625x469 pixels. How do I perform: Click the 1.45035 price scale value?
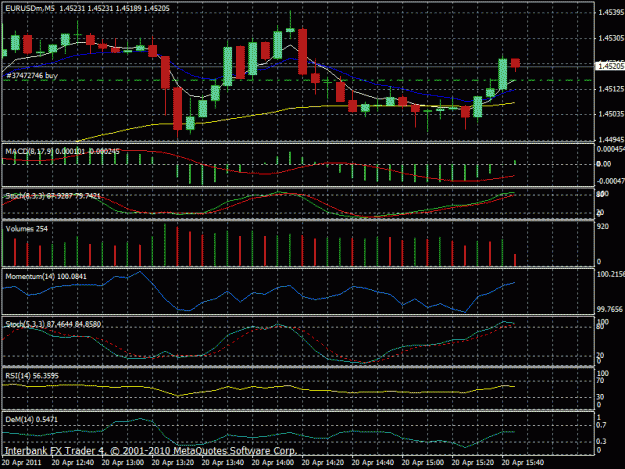click(611, 114)
